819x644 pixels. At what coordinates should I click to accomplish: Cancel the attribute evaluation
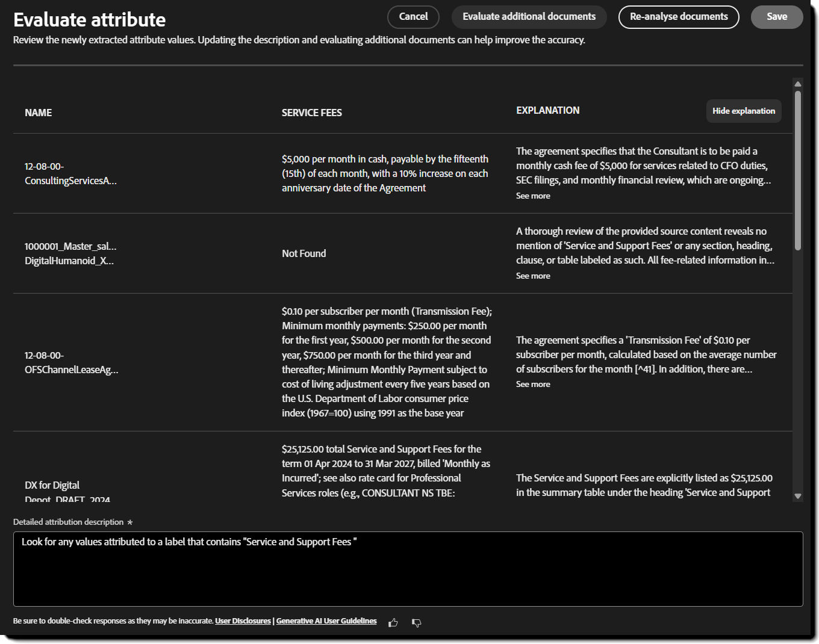tap(413, 17)
